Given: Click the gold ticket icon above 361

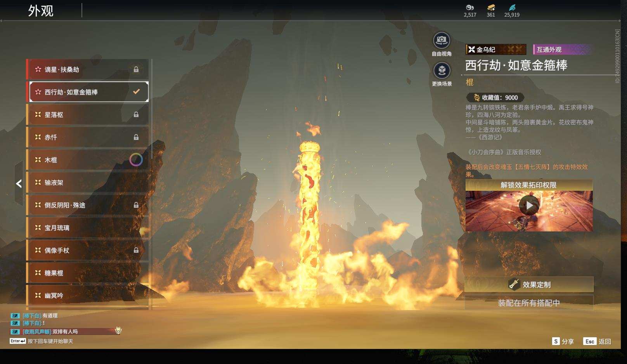Looking at the screenshot, I should coord(491,7).
